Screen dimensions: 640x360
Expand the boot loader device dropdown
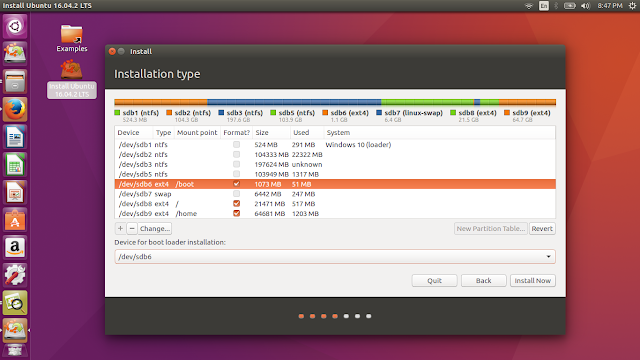click(x=548, y=257)
